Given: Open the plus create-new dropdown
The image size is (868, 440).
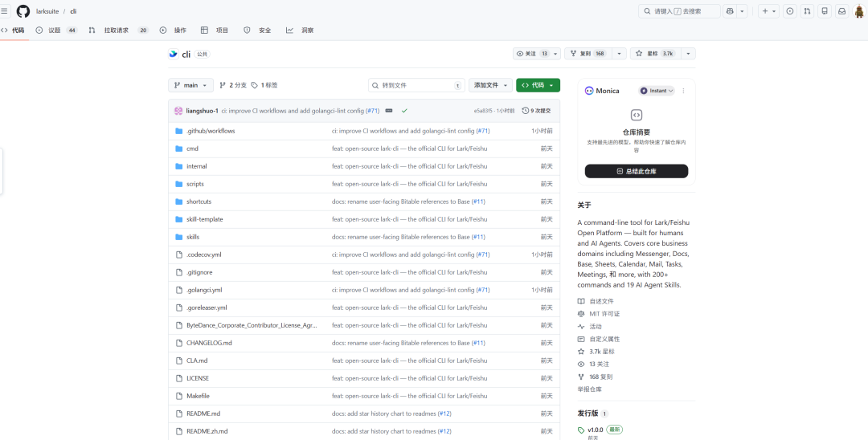Looking at the screenshot, I should click(x=768, y=11).
